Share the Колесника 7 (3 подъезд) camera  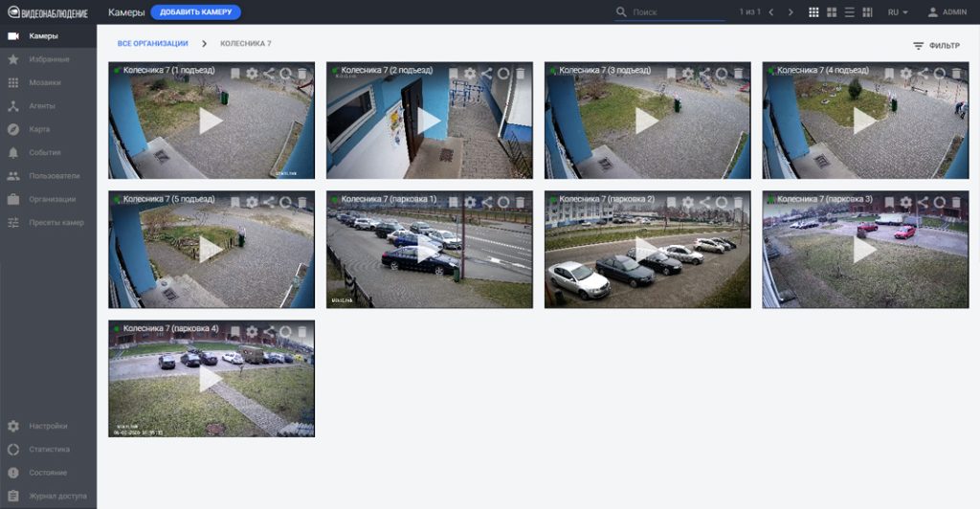click(704, 74)
